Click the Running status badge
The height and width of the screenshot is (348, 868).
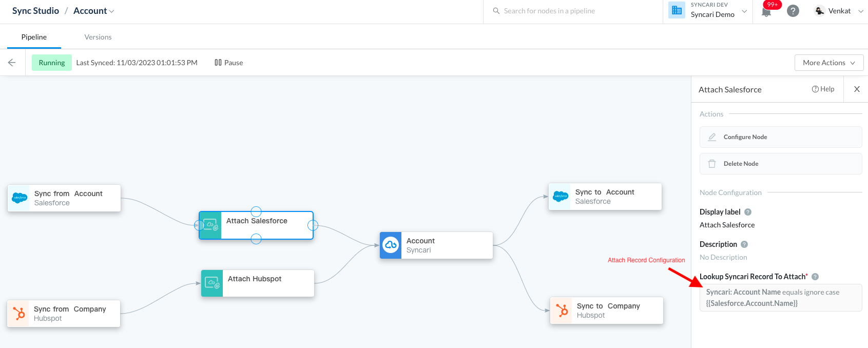(52, 63)
